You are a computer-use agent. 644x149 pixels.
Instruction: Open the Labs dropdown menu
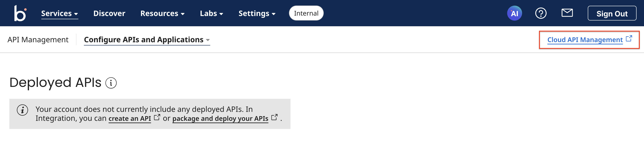click(211, 13)
